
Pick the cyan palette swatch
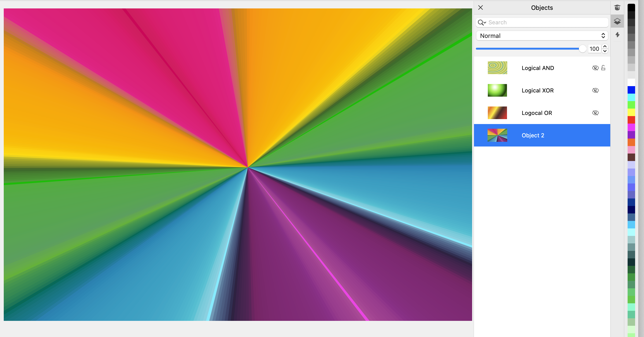[x=631, y=97]
